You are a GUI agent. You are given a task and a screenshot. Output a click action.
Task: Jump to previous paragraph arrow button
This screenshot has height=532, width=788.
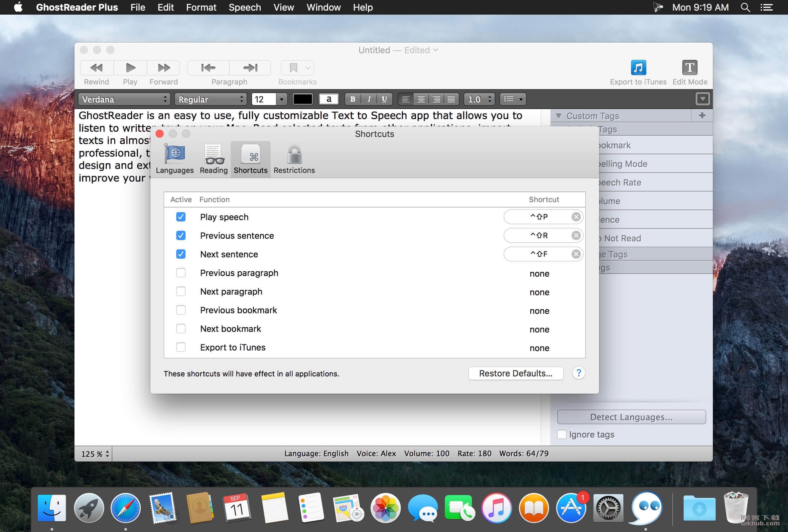pyautogui.click(x=208, y=68)
